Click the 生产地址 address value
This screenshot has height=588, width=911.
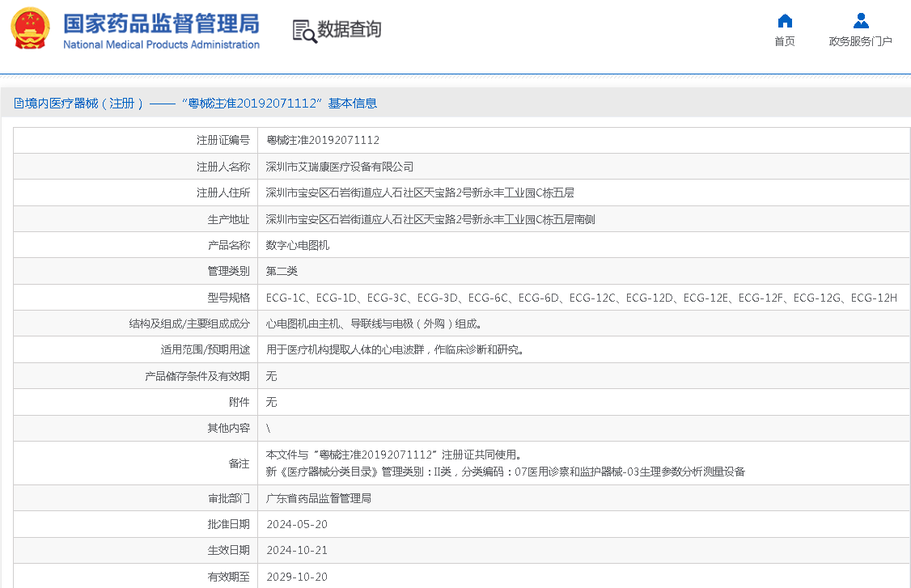coord(430,219)
